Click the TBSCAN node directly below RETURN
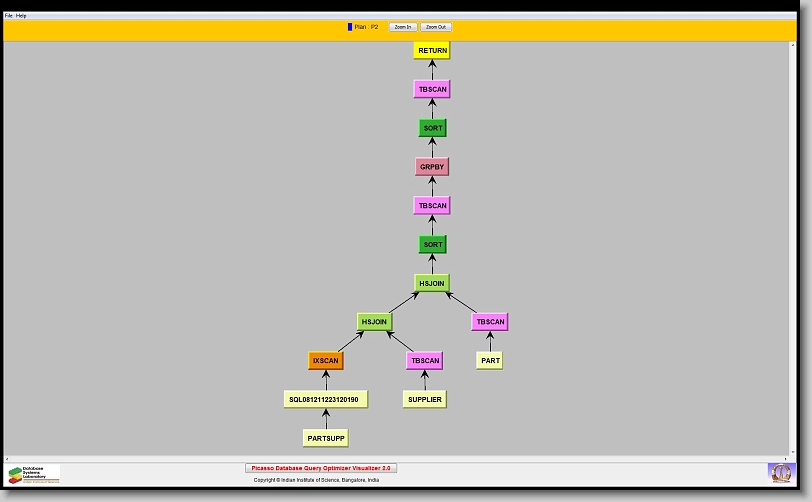 click(432, 89)
